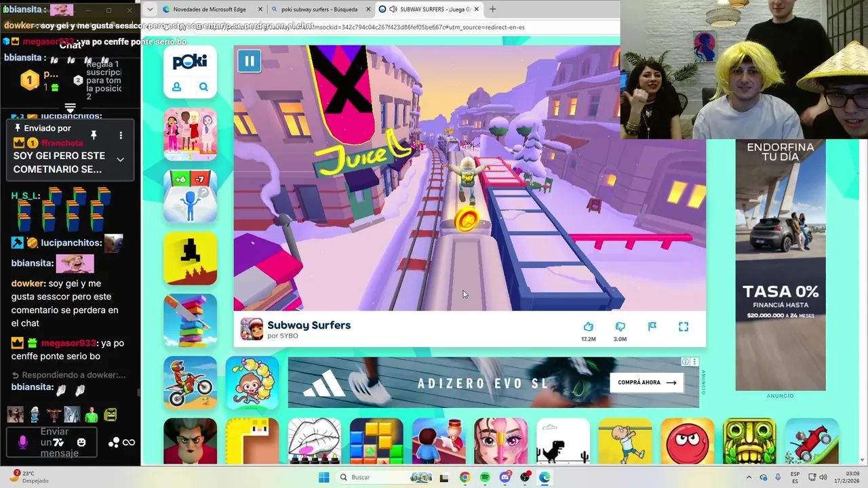Select the angry green Hulk emote
Screen dimensions: 868x488
click(x=110, y=413)
